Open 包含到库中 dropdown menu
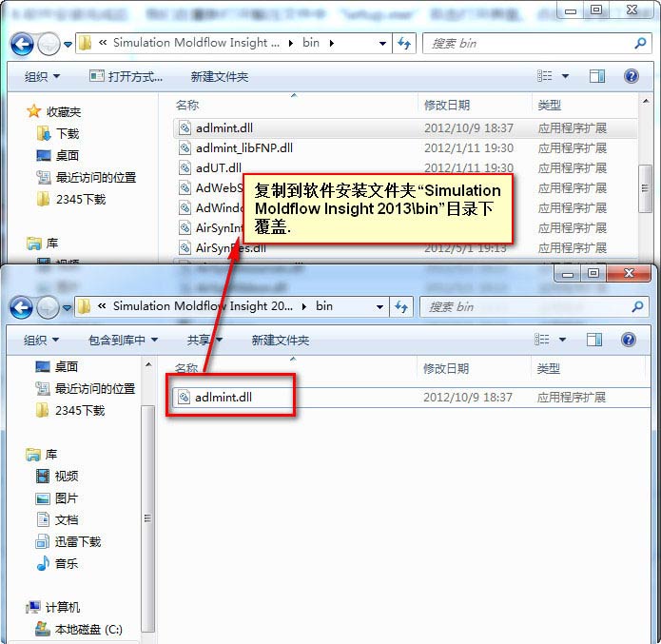 click(x=123, y=340)
